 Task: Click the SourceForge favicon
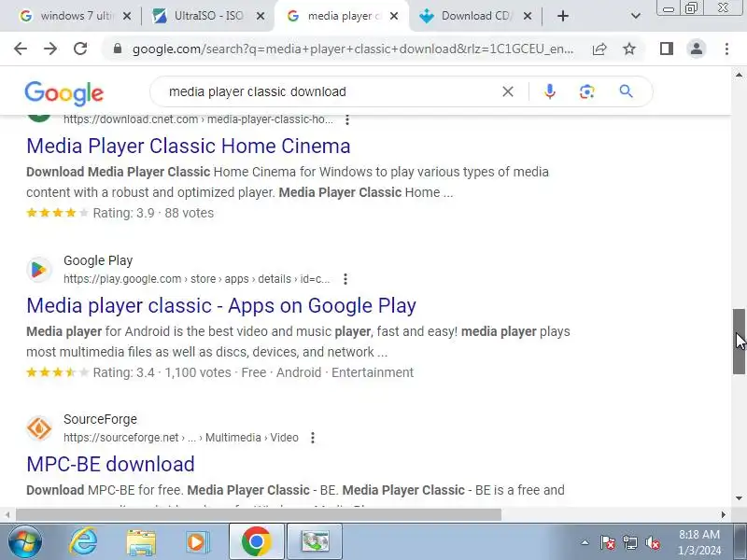38,428
